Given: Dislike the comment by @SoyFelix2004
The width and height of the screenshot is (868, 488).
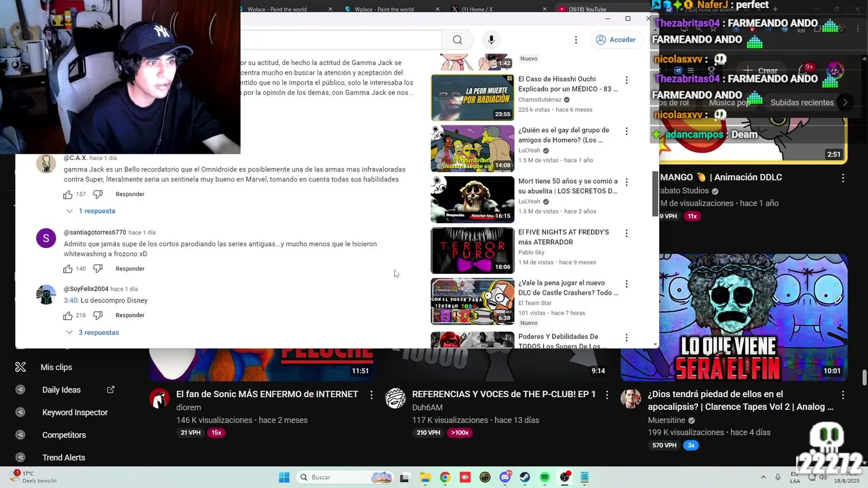Looking at the screenshot, I should [98, 316].
